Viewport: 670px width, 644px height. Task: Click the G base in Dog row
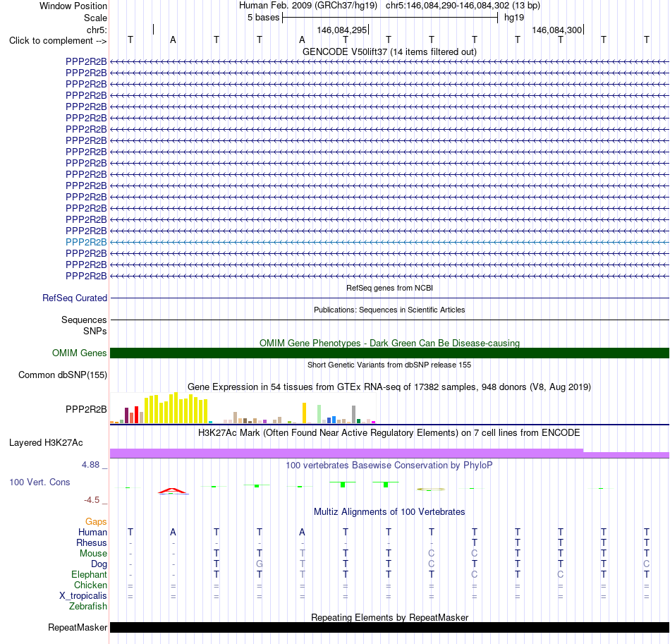pos(260,564)
